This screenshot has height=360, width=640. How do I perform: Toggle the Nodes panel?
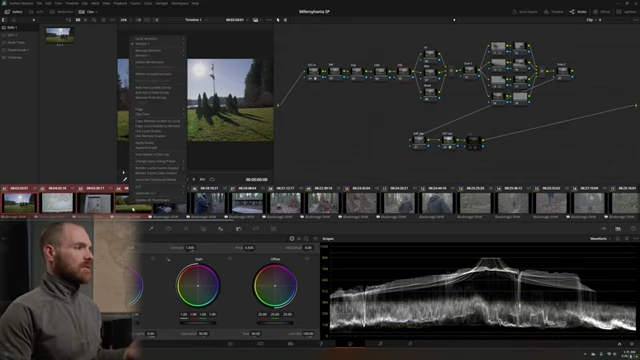tap(579, 12)
